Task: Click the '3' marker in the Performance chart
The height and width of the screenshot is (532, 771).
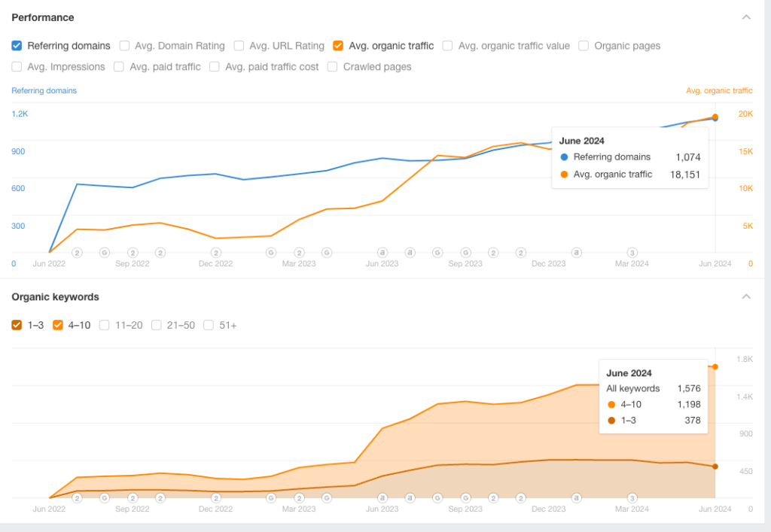Action: [632, 253]
